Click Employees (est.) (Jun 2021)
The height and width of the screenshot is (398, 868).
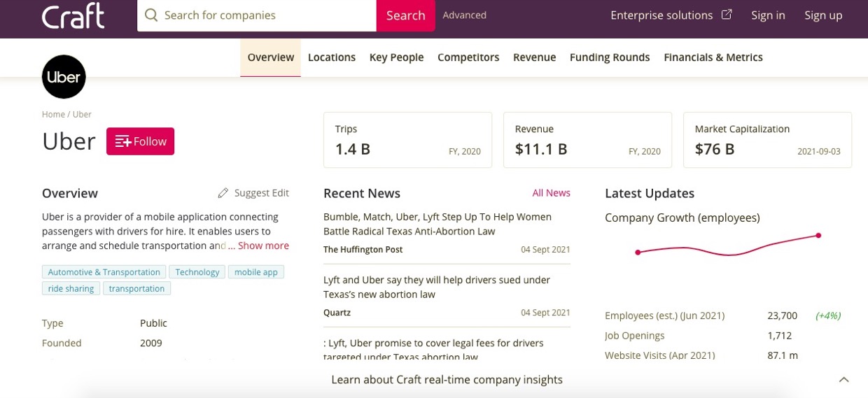[665, 316]
